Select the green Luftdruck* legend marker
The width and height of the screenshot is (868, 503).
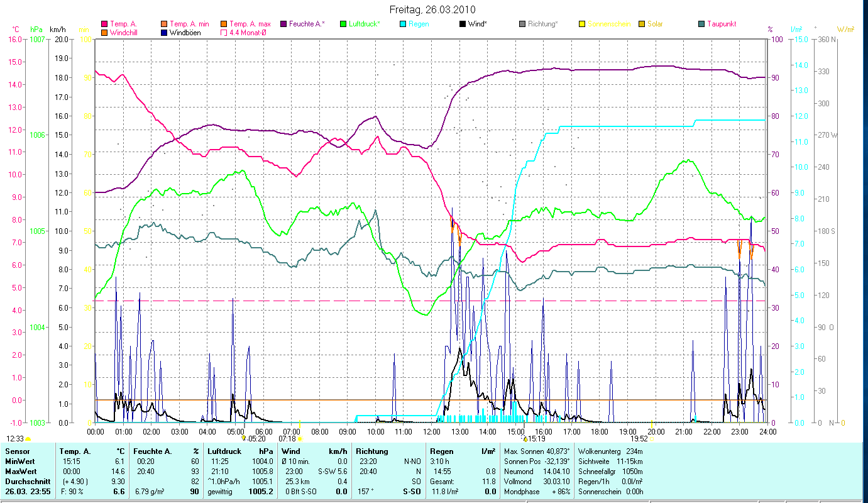343,24
